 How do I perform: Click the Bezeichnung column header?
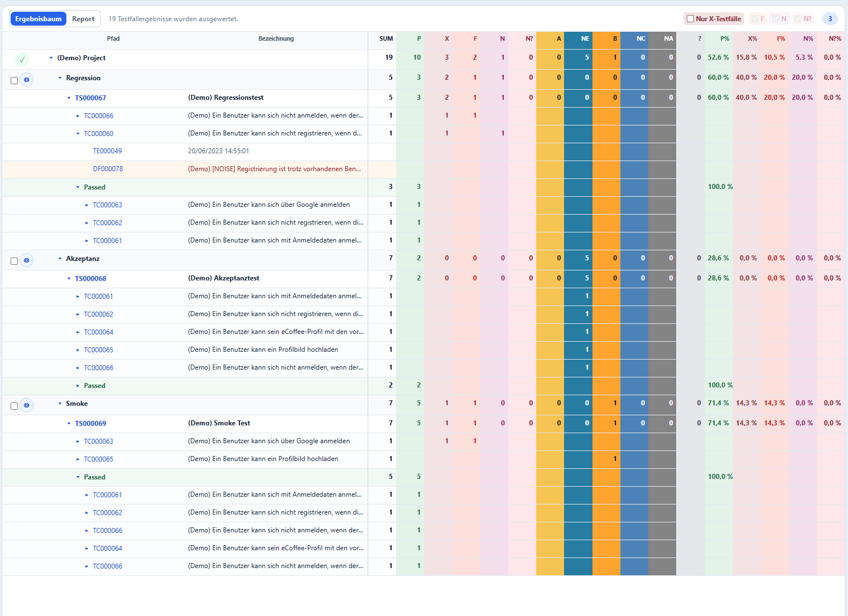[276, 39]
